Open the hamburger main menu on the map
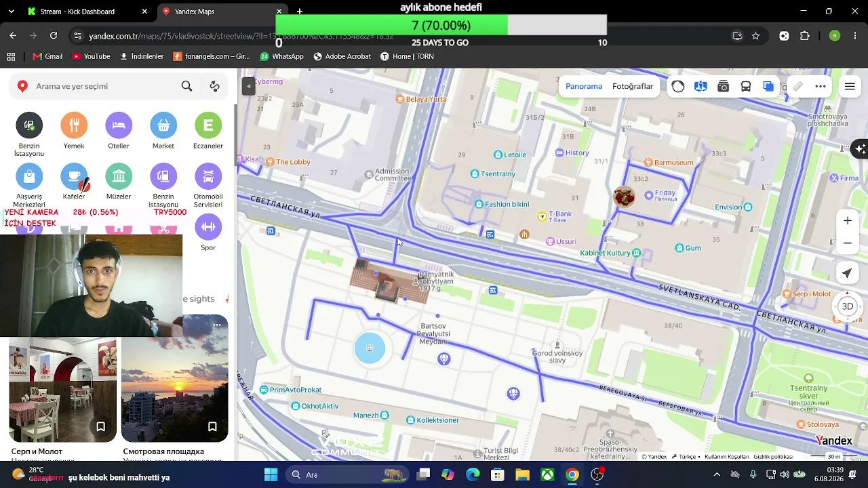Screen dimensions: 868x488 point(850,86)
